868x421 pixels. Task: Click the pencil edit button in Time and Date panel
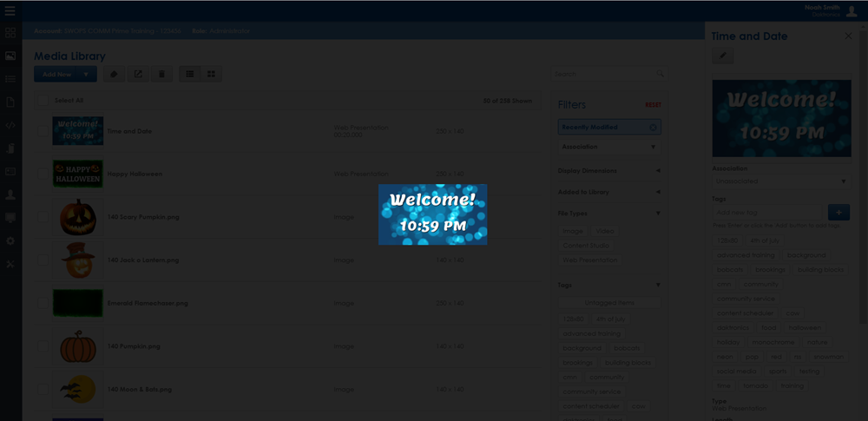coord(722,56)
